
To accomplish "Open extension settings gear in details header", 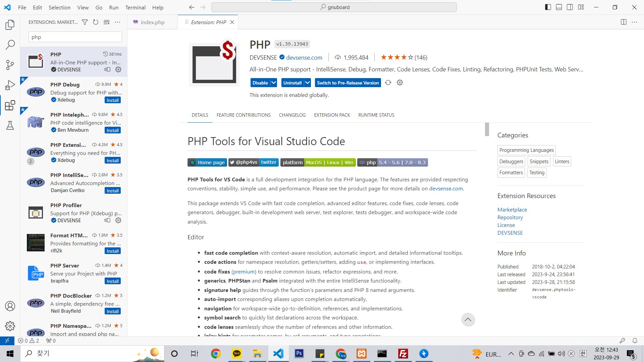I will click(x=400, y=82).
